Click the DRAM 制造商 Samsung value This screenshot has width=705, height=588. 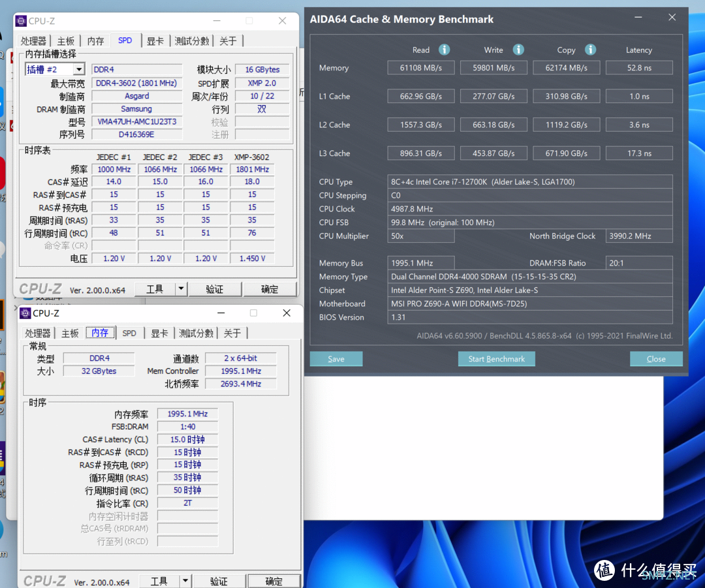point(137,109)
